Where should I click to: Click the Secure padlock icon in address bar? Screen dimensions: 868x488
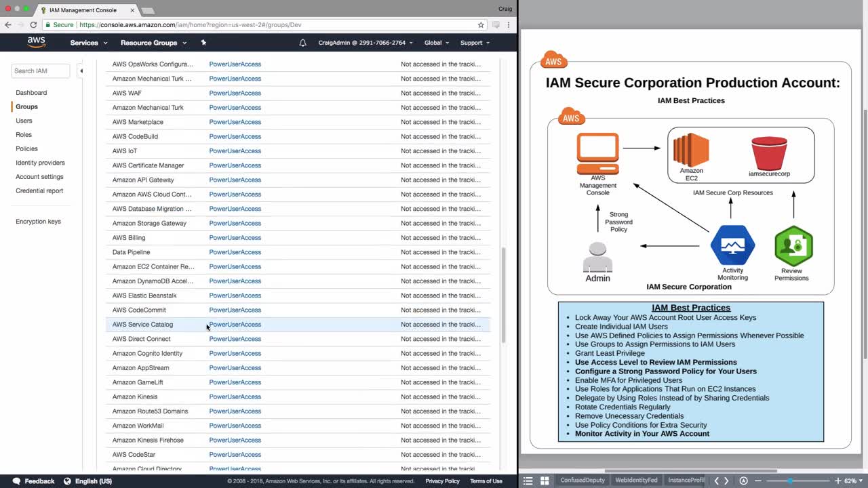pyautogui.click(x=47, y=25)
